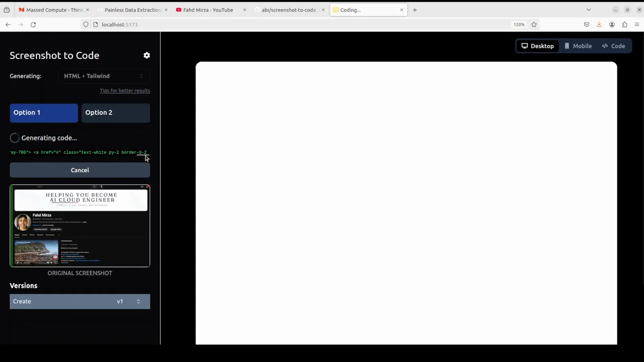Viewport: 644px width, 362px height.
Task: Open the settings gear in Screenshot to Code
Action: (x=147, y=56)
